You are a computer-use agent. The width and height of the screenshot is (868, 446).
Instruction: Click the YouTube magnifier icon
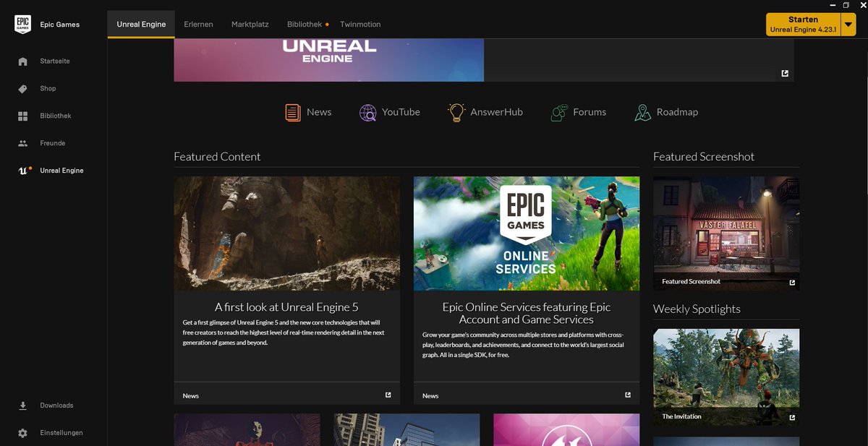[x=368, y=112]
